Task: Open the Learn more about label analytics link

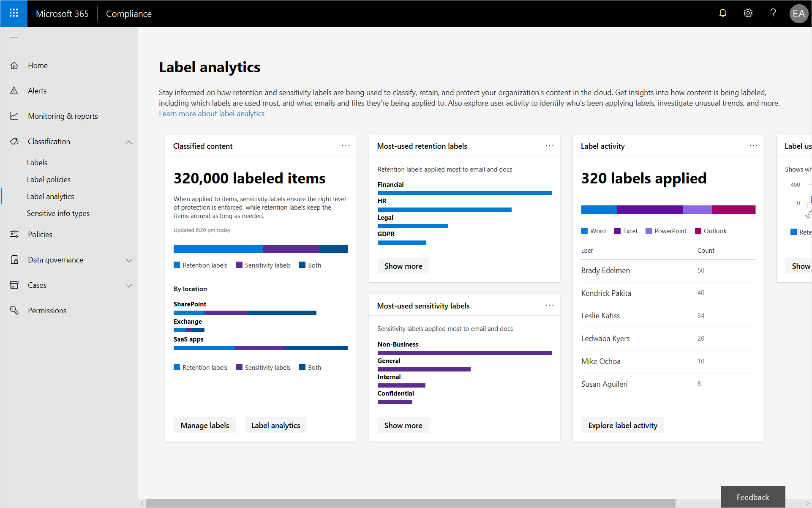Action: pos(211,113)
